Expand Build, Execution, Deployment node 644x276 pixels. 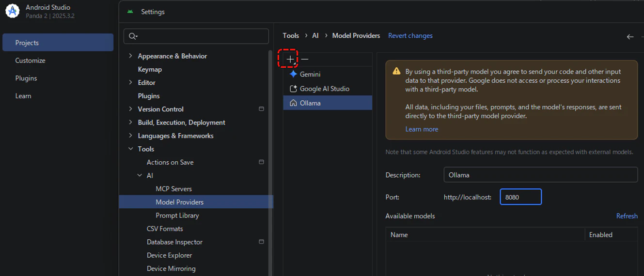130,122
